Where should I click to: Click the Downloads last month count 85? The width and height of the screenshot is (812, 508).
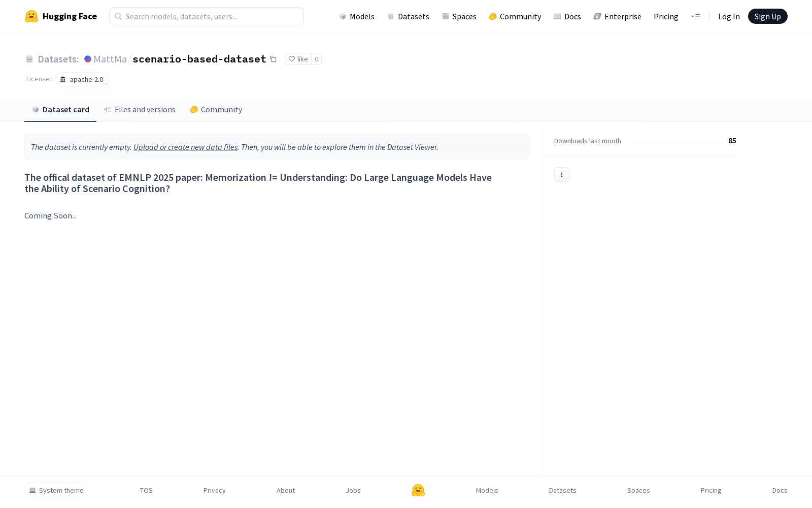[x=732, y=141]
